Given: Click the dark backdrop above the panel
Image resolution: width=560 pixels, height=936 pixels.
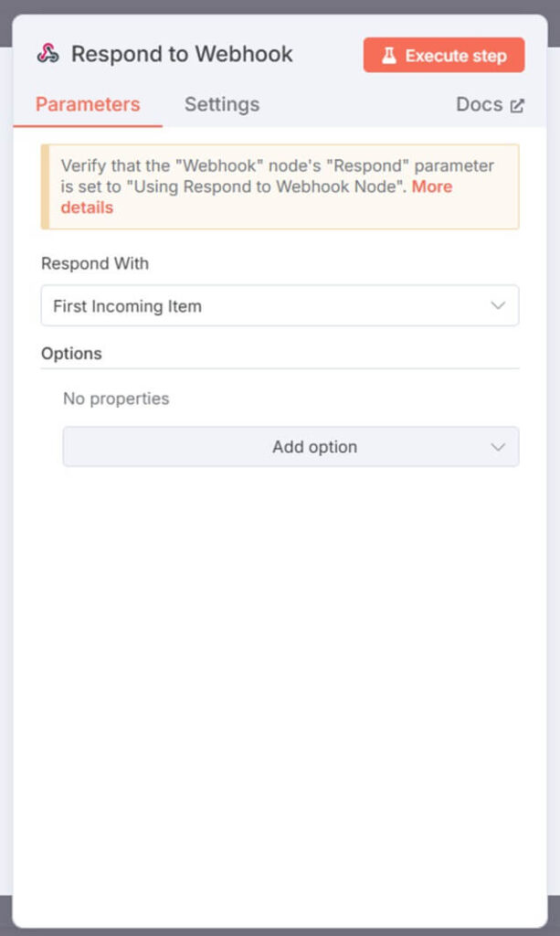Looking at the screenshot, I should click(x=280, y=6).
